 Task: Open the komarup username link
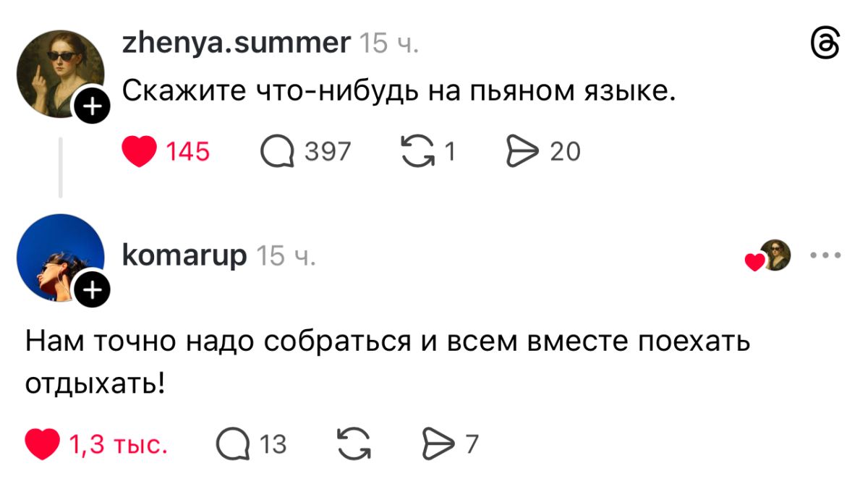click(x=184, y=255)
